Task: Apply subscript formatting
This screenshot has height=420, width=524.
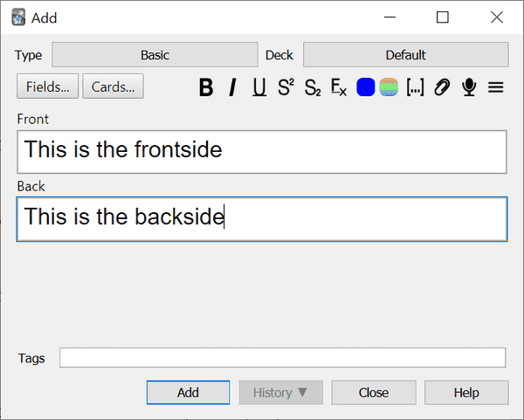Action: click(313, 87)
